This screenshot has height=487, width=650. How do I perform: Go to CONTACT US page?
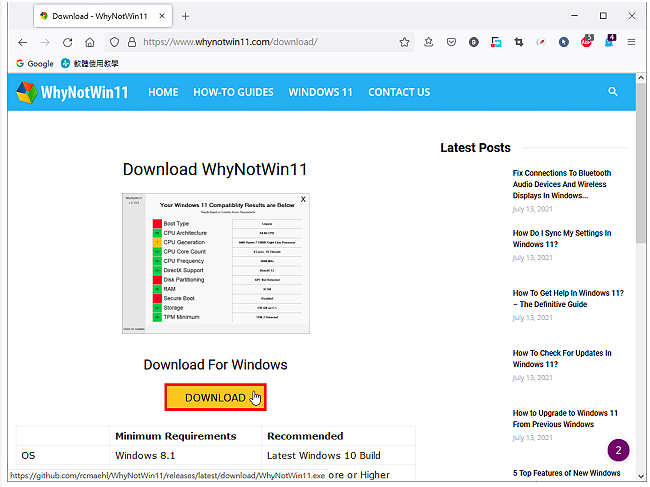[x=399, y=92]
